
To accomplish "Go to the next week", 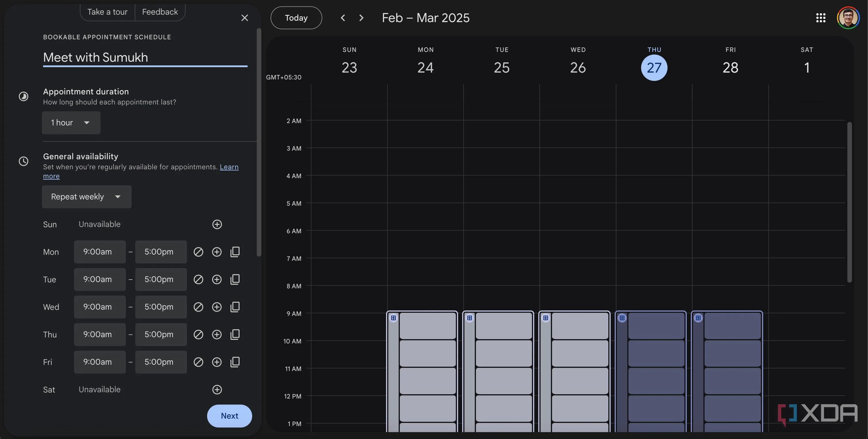I will pyautogui.click(x=361, y=18).
